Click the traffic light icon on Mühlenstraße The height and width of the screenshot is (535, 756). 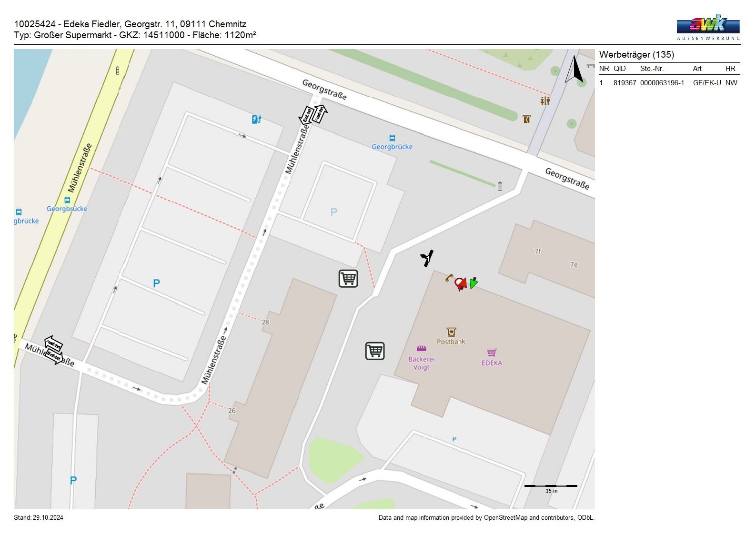pyautogui.click(x=117, y=71)
